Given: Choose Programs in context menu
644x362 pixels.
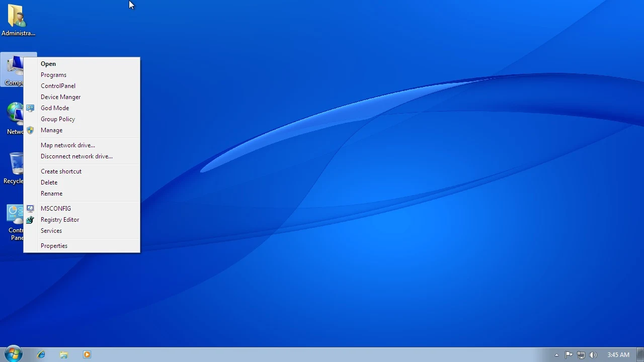Looking at the screenshot, I should pyautogui.click(x=82, y=75).
